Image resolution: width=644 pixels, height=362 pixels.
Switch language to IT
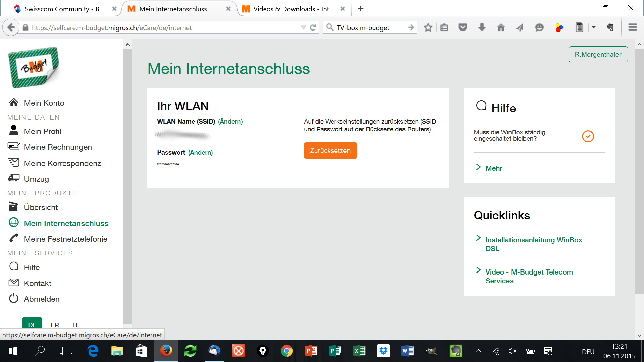(76, 325)
